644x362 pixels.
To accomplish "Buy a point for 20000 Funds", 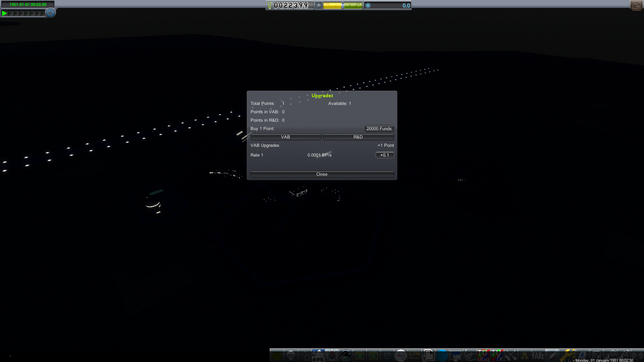I will [x=379, y=129].
